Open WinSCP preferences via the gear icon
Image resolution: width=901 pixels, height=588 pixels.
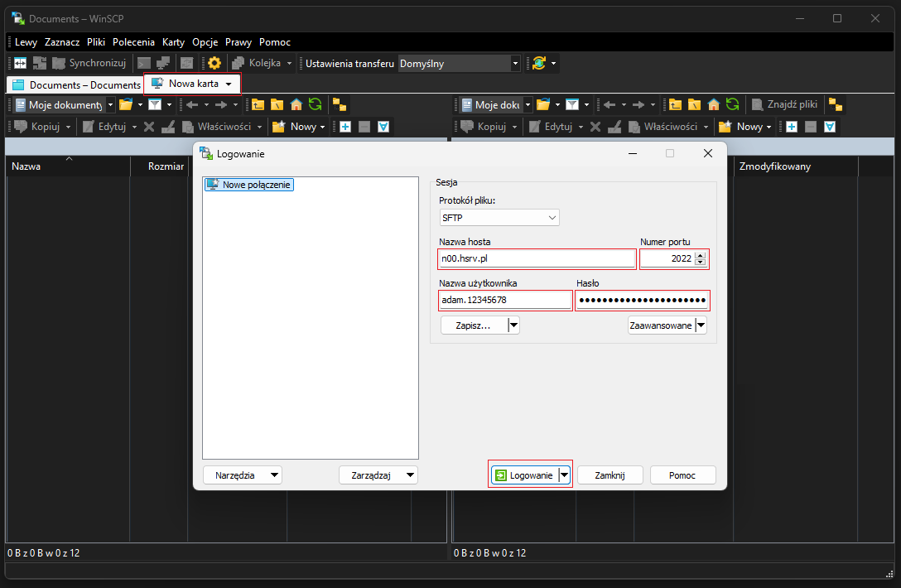(x=214, y=62)
